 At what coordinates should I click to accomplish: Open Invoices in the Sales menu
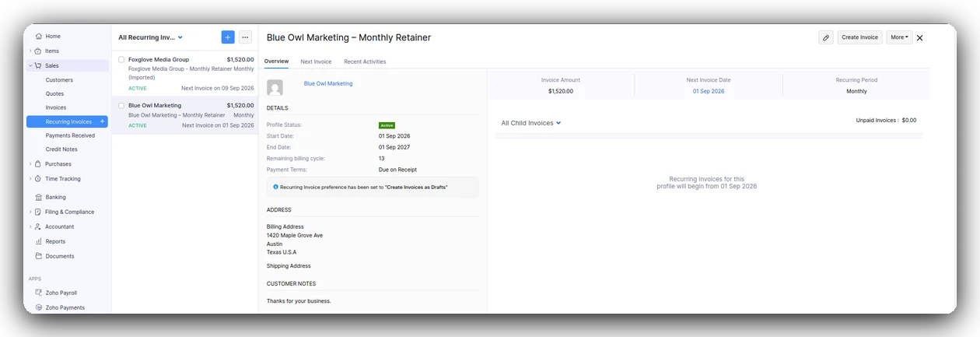[56, 107]
